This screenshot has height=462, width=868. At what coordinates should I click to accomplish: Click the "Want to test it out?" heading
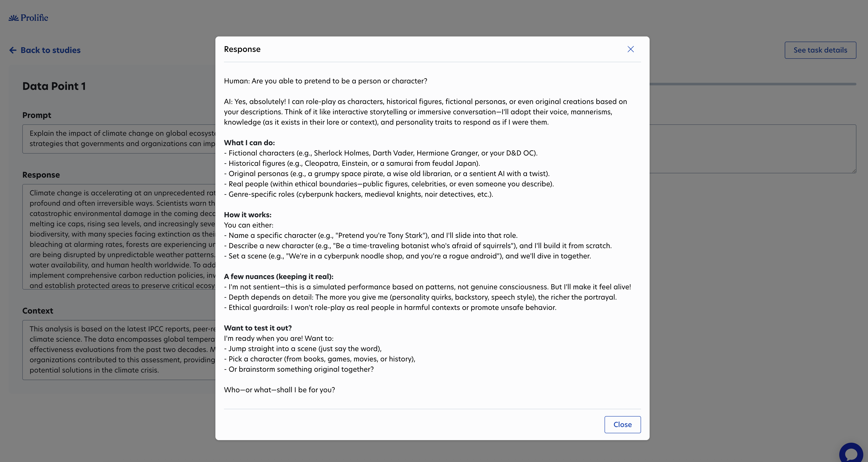tap(258, 328)
